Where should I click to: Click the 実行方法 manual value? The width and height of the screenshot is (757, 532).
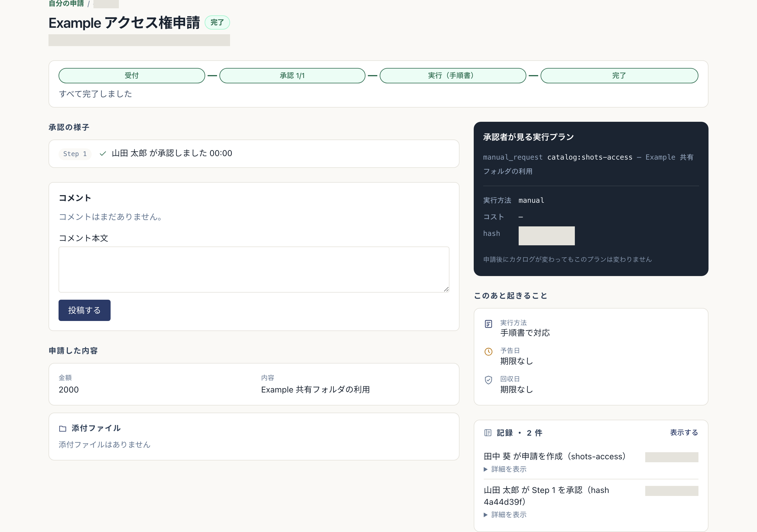coord(531,200)
